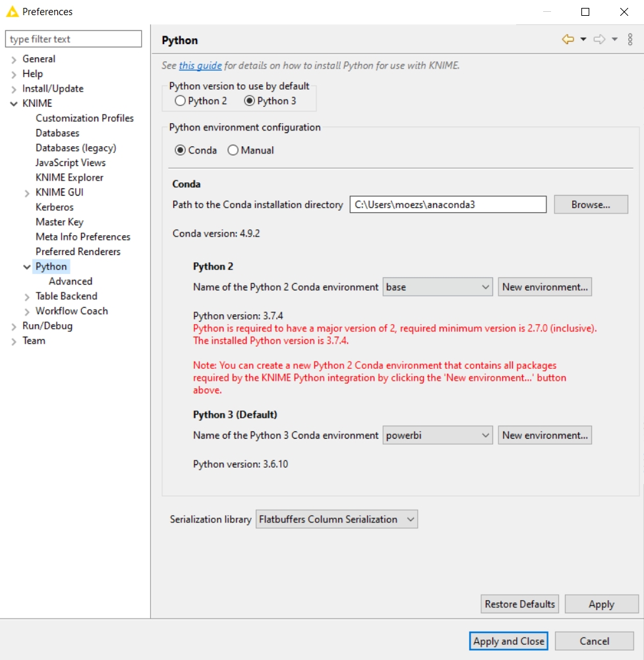Click the forward navigation arrow icon
The height and width of the screenshot is (660, 644).
click(x=599, y=40)
